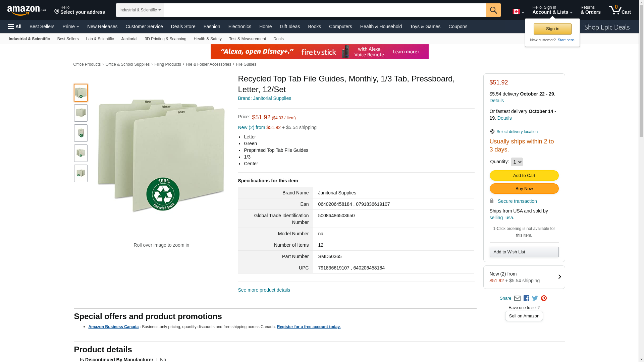
Task: Open the Quantity dropdown
Action: click(517, 162)
